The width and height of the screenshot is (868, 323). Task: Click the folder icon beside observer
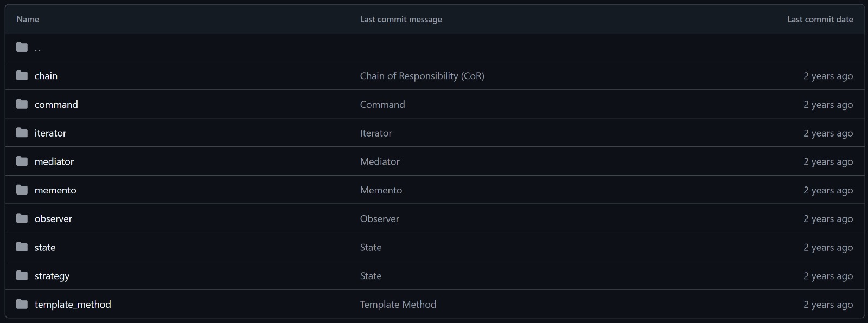[x=22, y=218]
